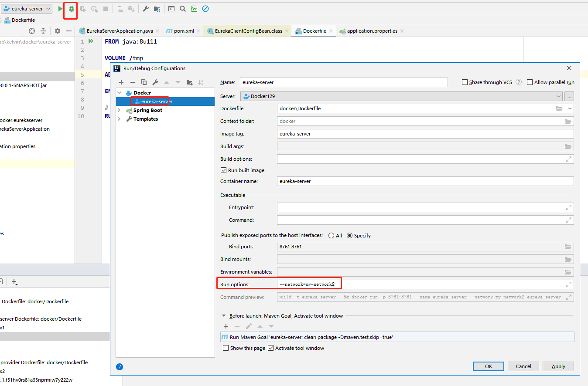The height and width of the screenshot is (386, 588).
Task: Select the eureka-server Docker configuration
Action: pos(165,102)
